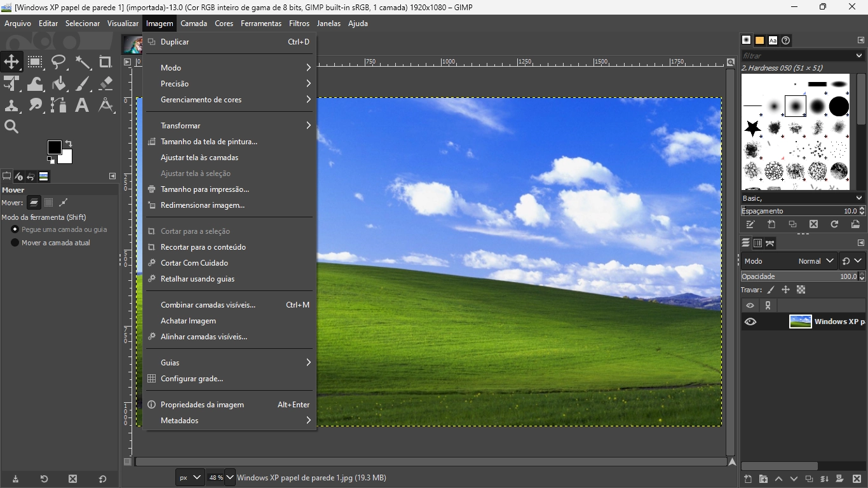Click the black foreground color swatch
Screen dimensions: 868x488
[x=54, y=147]
